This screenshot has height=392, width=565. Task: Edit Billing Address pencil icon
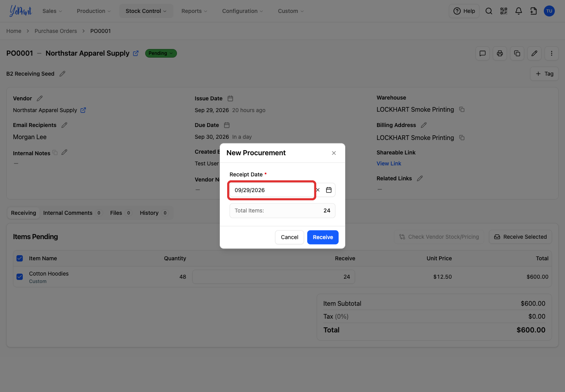point(424,125)
